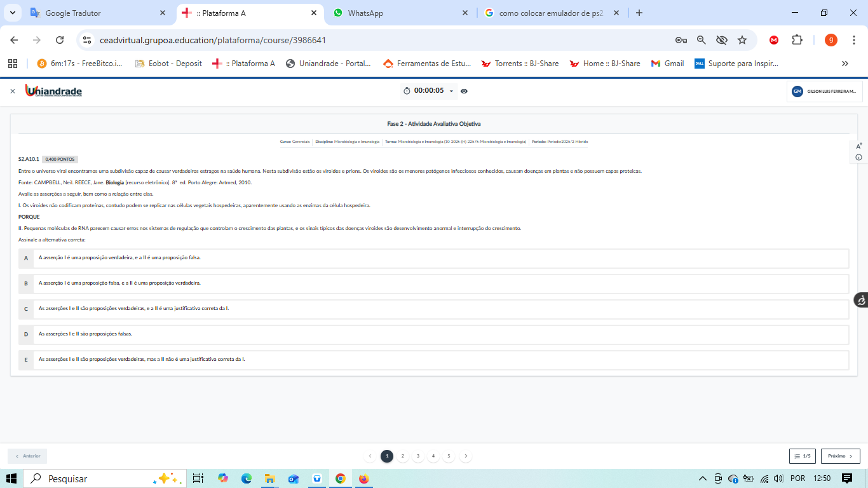
Task: Click the Próximo button
Action: pos(840,456)
